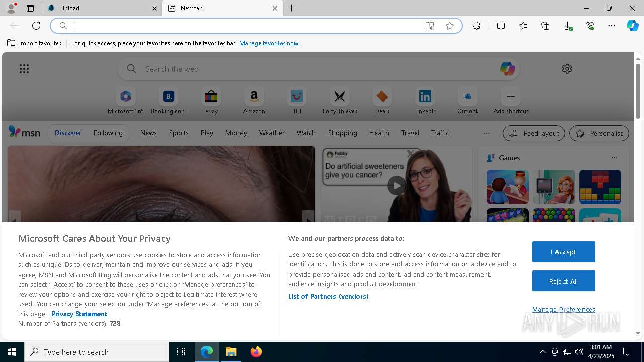Open News section in MSN menu
This screenshot has height=362, width=644.
pos(148,133)
